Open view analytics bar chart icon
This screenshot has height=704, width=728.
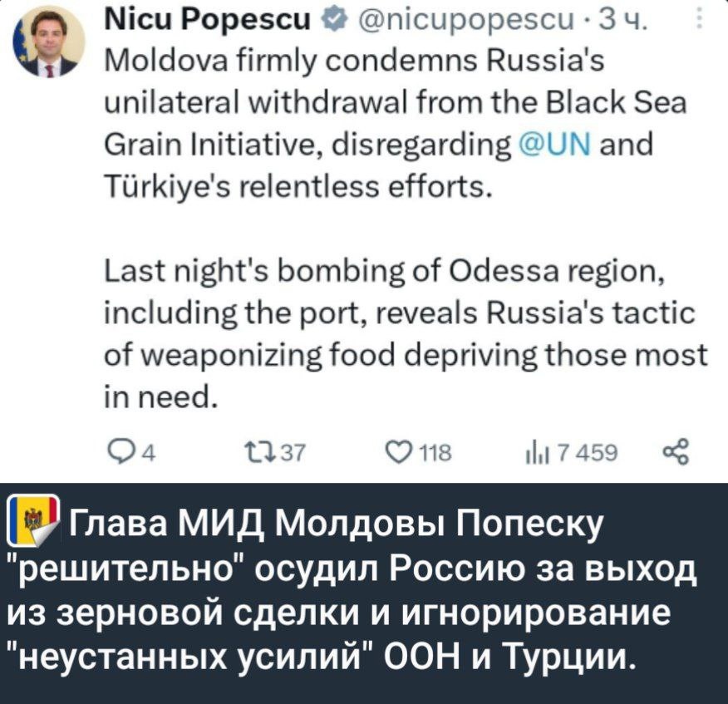click(534, 453)
